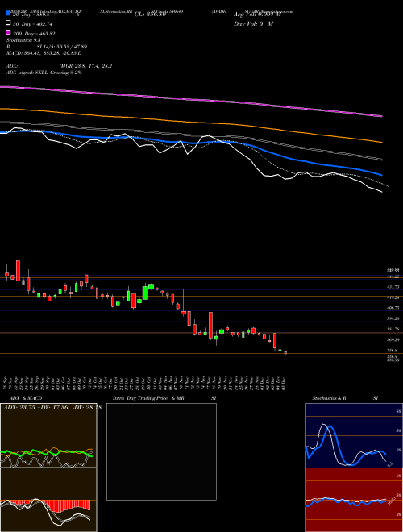This screenshot has width=403, height=532.
Task: Click the 406.73 price axis label
Action: coord(393,308)
